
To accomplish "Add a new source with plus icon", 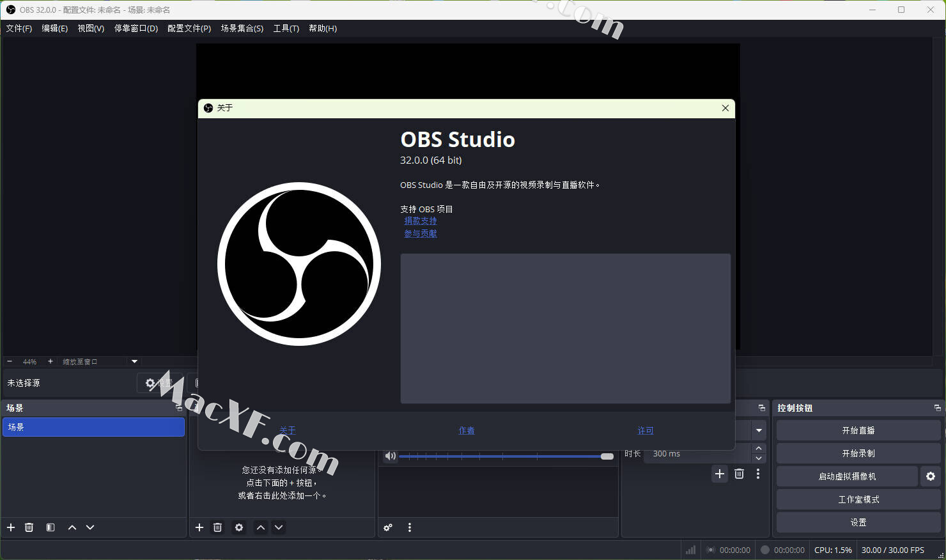I will pos(199,527).
